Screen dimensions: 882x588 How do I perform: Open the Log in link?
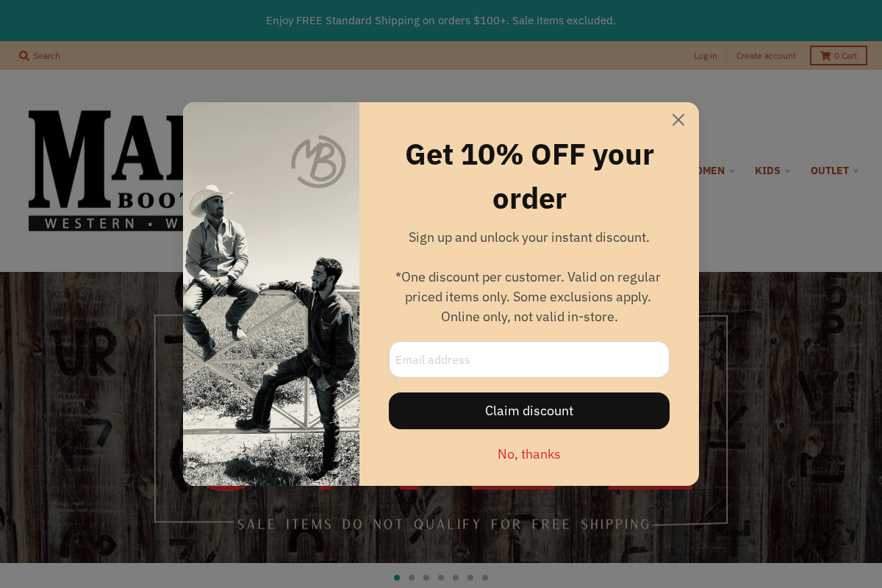[x=706, y=56]
